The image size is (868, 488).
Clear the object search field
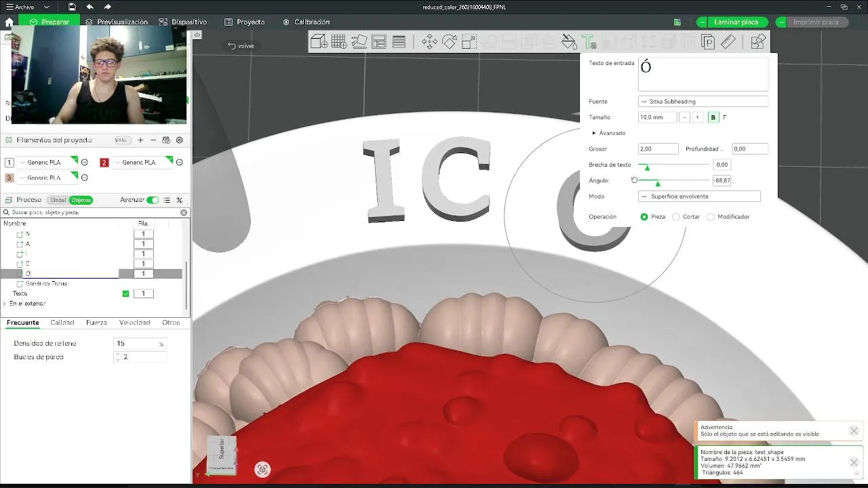click(x=184, y=212)
